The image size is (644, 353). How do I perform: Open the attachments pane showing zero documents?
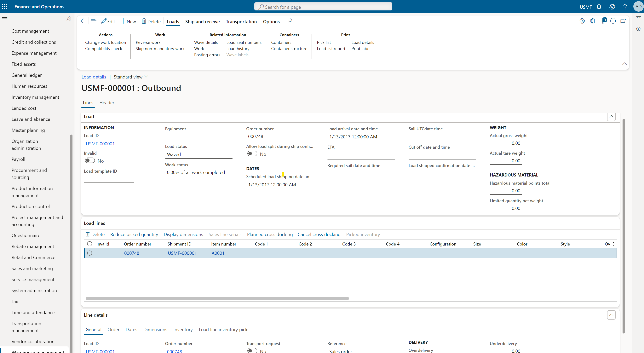[x=604, y=21]
